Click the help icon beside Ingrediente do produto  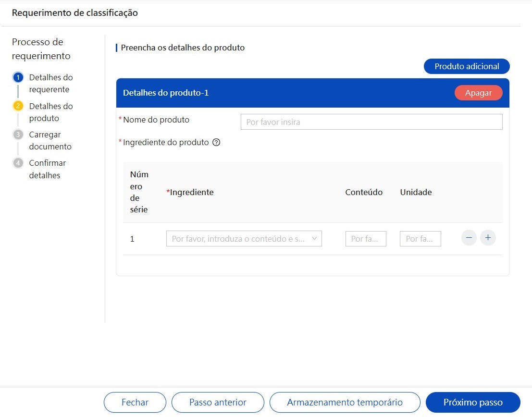(216, 143)
